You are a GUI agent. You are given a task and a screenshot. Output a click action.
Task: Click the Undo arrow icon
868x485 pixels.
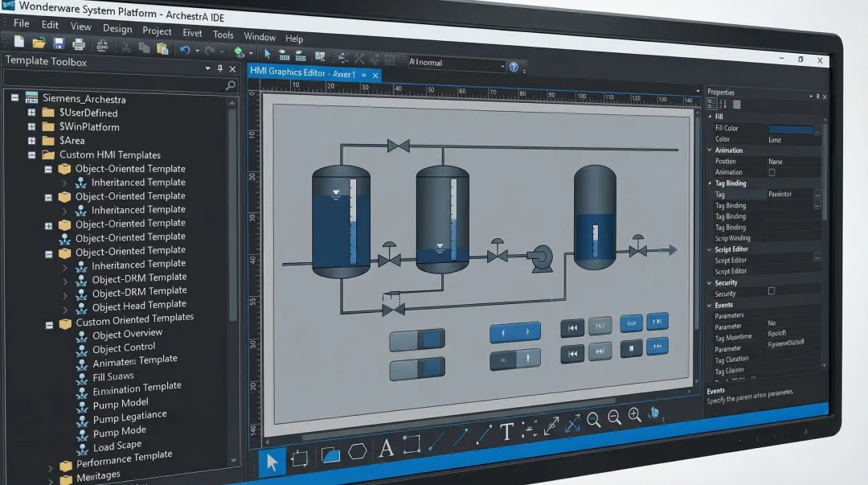click(185, 50)
